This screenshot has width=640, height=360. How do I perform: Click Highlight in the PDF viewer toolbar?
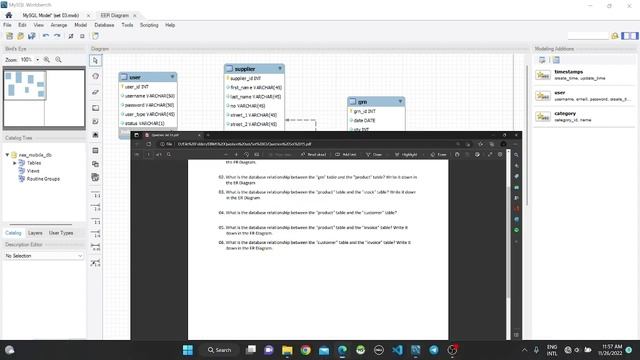pyautogui.click(x=406, y=155)
